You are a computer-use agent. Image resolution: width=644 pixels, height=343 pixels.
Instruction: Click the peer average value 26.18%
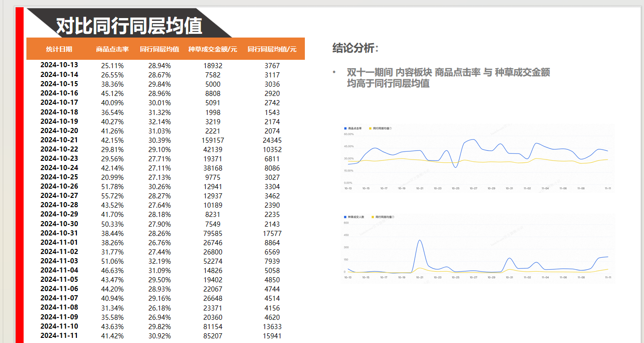click(159, 308)
